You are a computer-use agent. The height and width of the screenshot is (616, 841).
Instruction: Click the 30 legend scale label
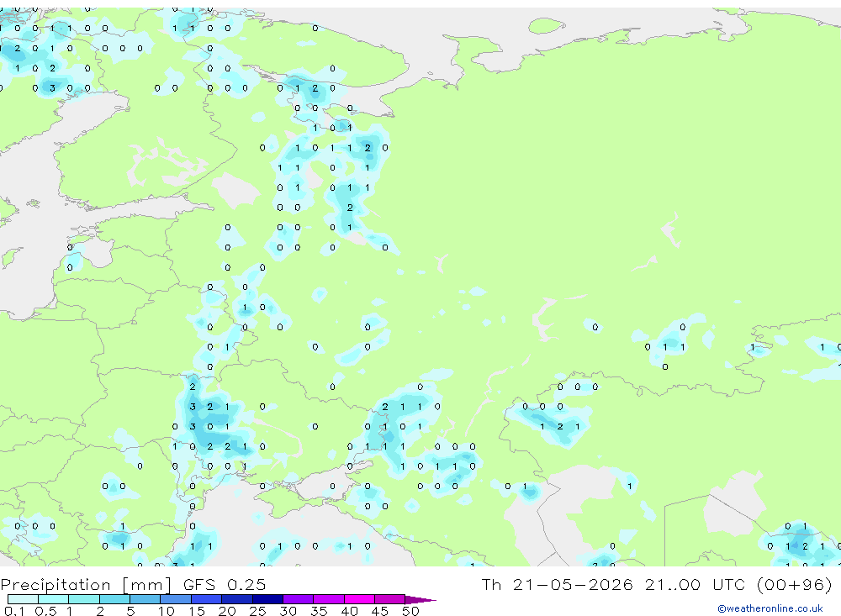pyautogui.click(x=288, y=611)
